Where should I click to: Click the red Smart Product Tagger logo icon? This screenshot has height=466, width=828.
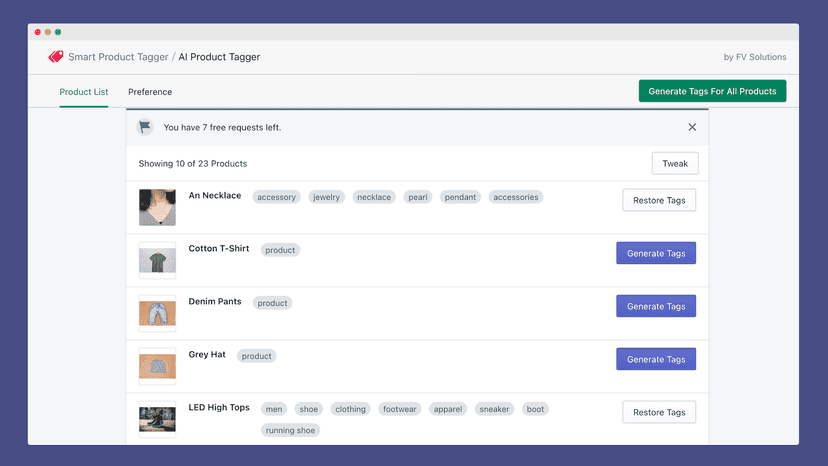point(55,57)
